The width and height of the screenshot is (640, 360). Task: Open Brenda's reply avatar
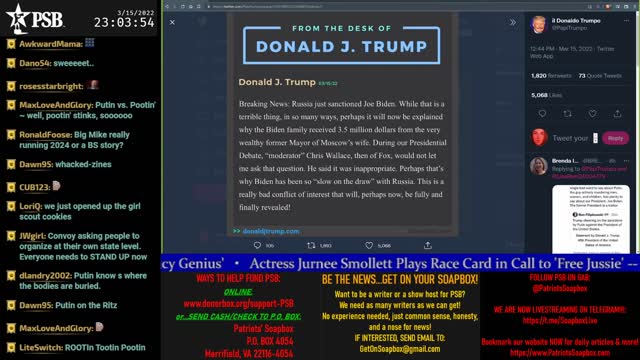538,166
